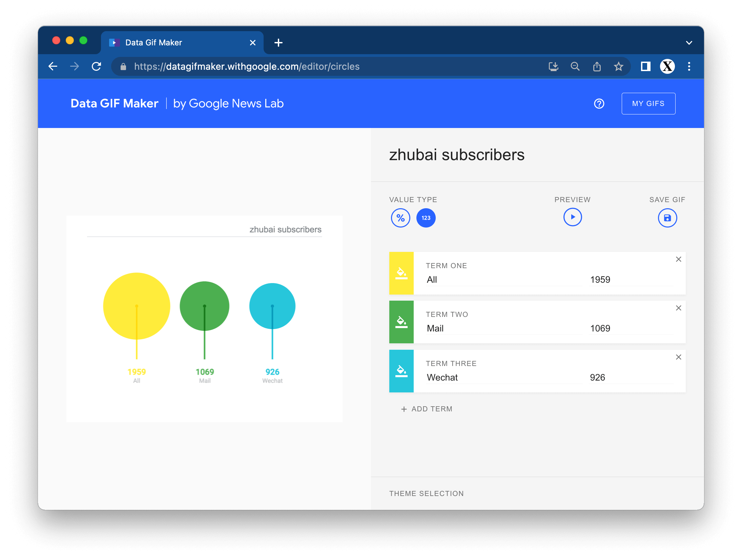Remove Term One with its X
The image size is (742, 560).
(678, 259)
